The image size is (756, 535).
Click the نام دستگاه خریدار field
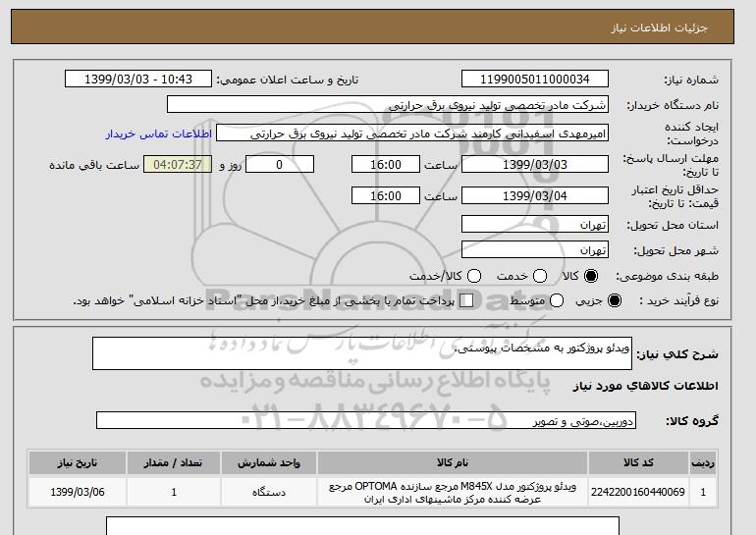pyautogui.click(x=388, y=105)
